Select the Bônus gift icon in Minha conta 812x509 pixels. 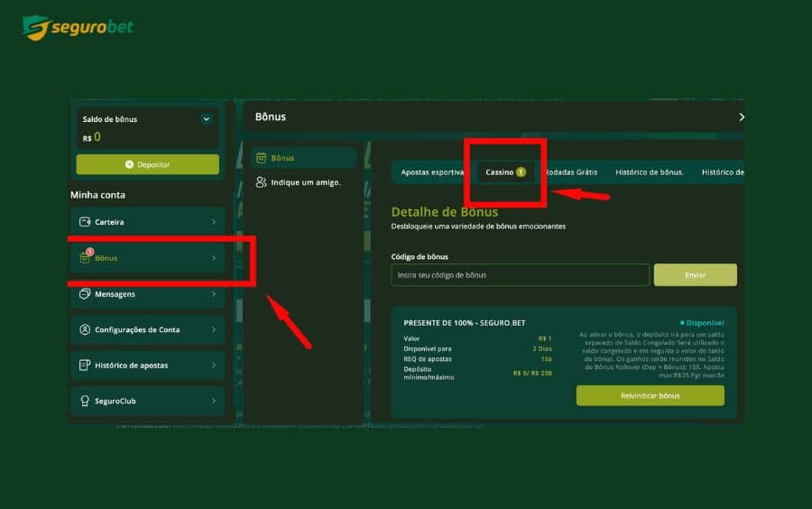[x=85, y=257]
